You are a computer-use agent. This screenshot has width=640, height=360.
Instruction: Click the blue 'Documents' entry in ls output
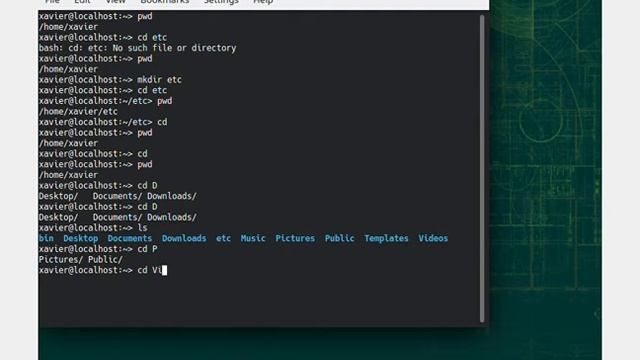pos(130,238)
